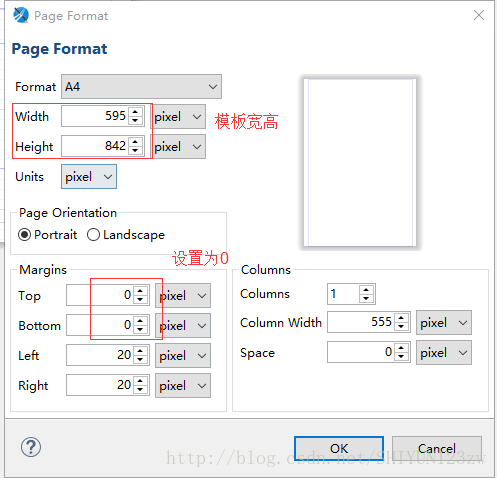Increase Right margin with up arrow

140,381
